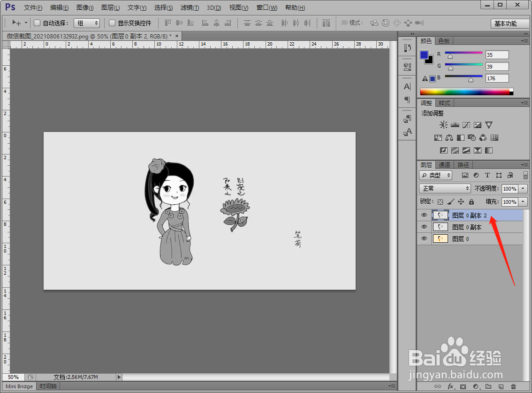Switch to the 路径 tab
The image size is (532, 393).
click(x=463, y=165)
